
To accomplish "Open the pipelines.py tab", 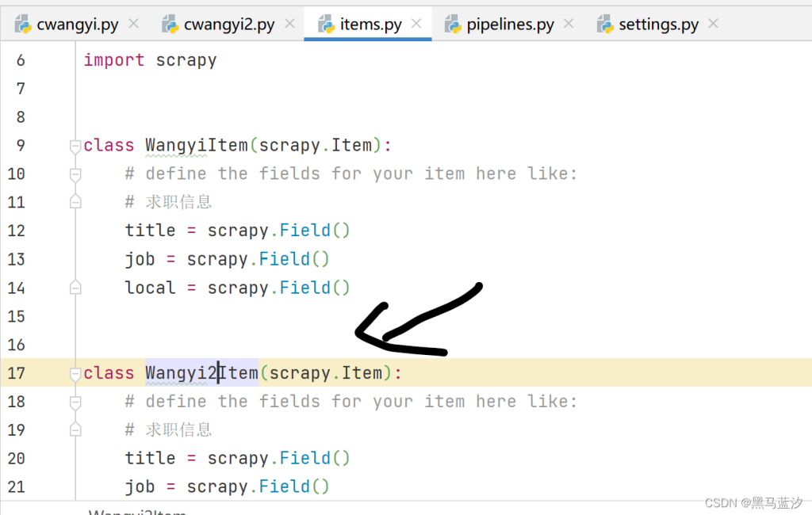I will pos(510,25).
